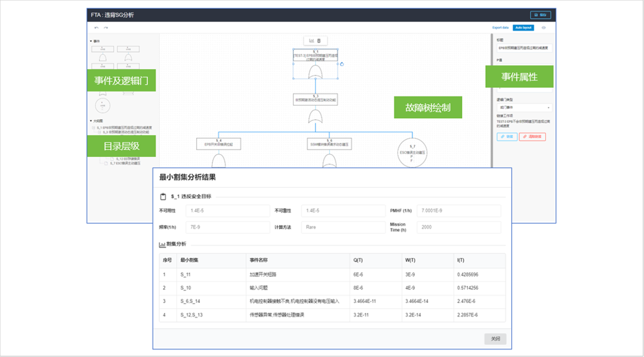Click the Export data link
Viewport: 644px width, 357px height.
(x=500, y=28)
